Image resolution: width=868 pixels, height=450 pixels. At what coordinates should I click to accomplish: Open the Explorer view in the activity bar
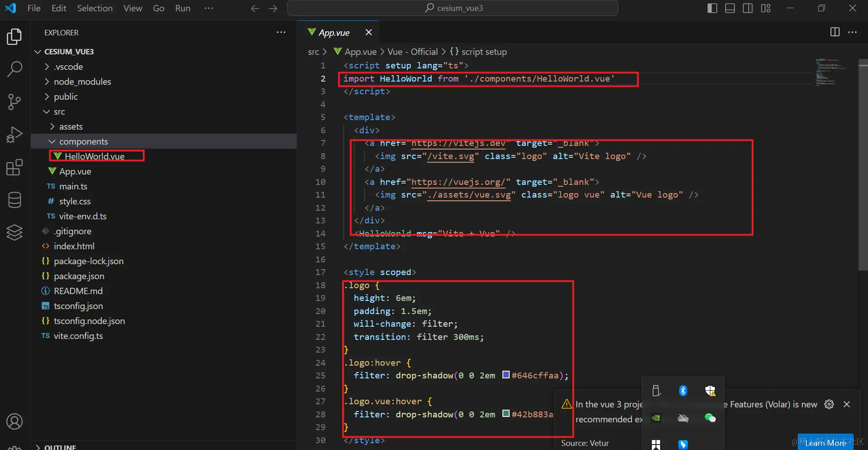pyautogui.click(x=14, y=37)
